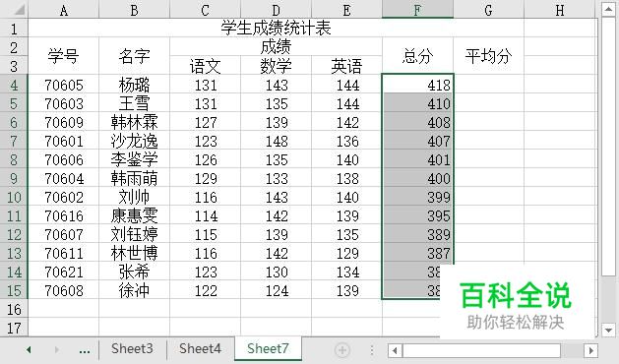Click the 学号 header cell
This screenshot has width=619, height=364.
coord(64,56)
